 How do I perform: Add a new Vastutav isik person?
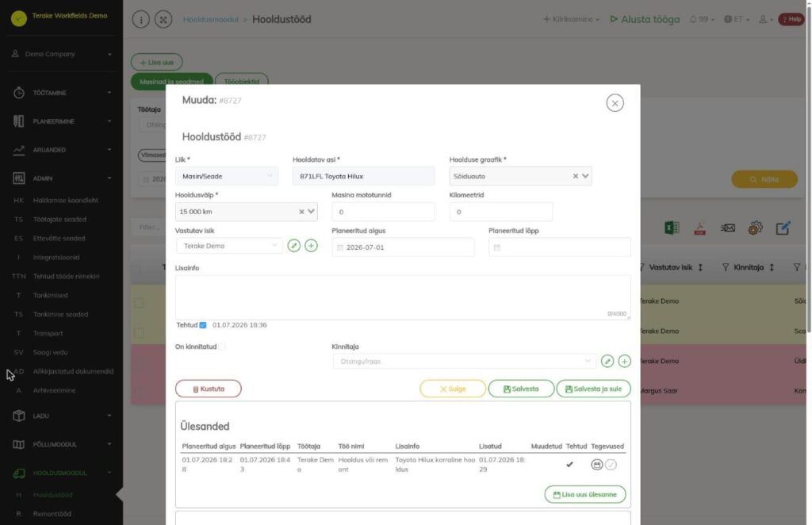tap(311, 245)
